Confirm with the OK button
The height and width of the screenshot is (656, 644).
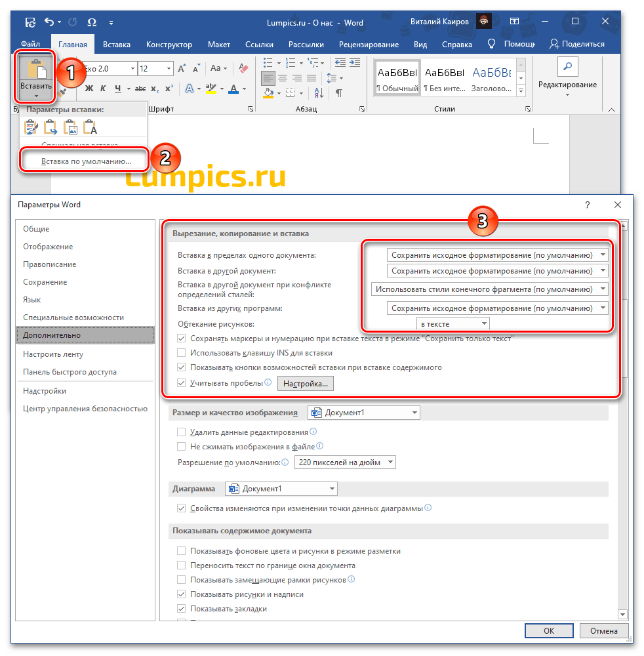pos(548,631)
